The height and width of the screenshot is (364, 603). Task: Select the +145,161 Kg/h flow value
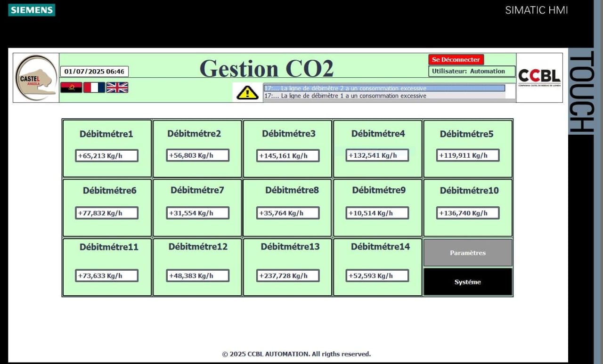click(x=288, y=155)
